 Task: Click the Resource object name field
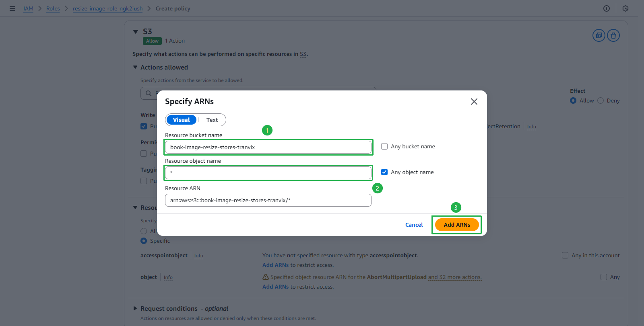click(268, 173)
